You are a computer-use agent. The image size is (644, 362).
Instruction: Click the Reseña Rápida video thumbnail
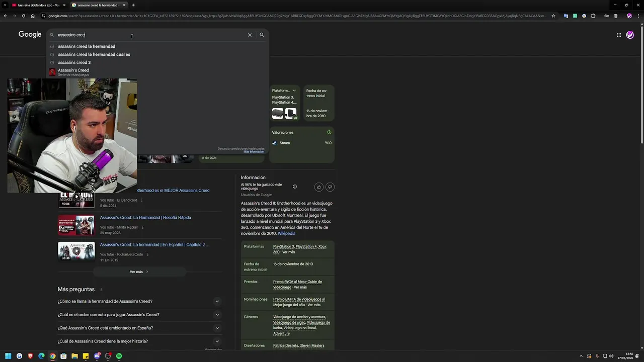[76, 225]
